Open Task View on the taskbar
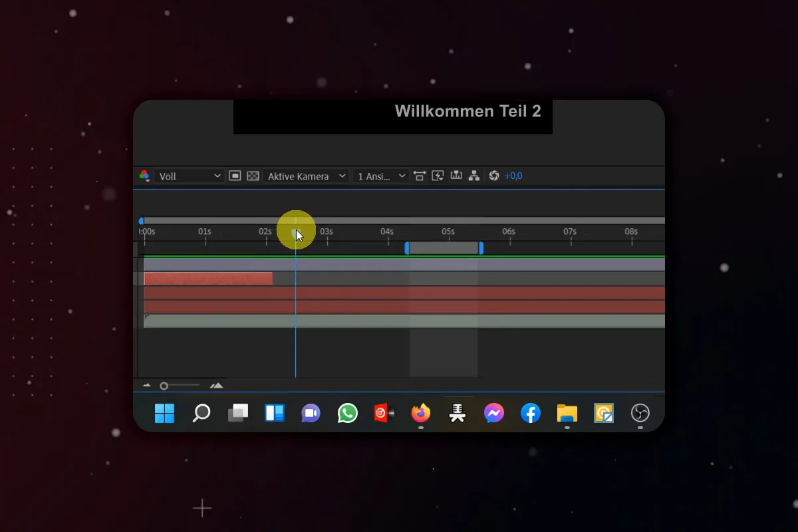 click(237, 414)
